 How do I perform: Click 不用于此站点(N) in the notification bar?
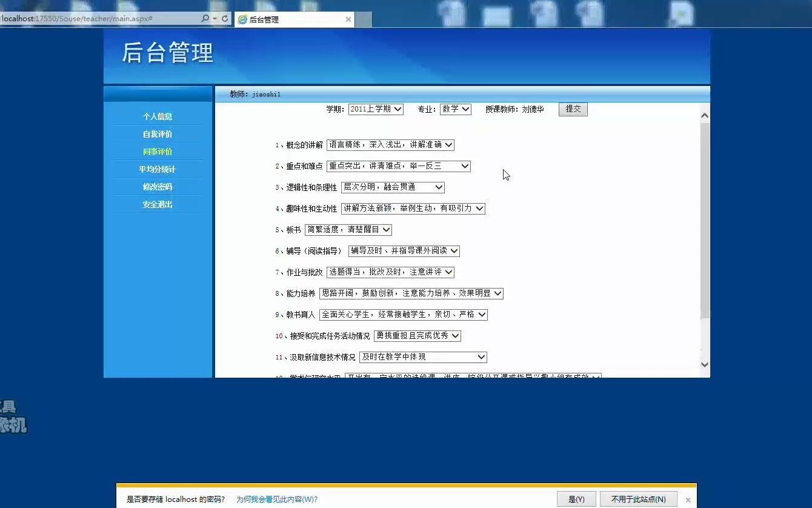pyautogui.click(x=638, y=498)
